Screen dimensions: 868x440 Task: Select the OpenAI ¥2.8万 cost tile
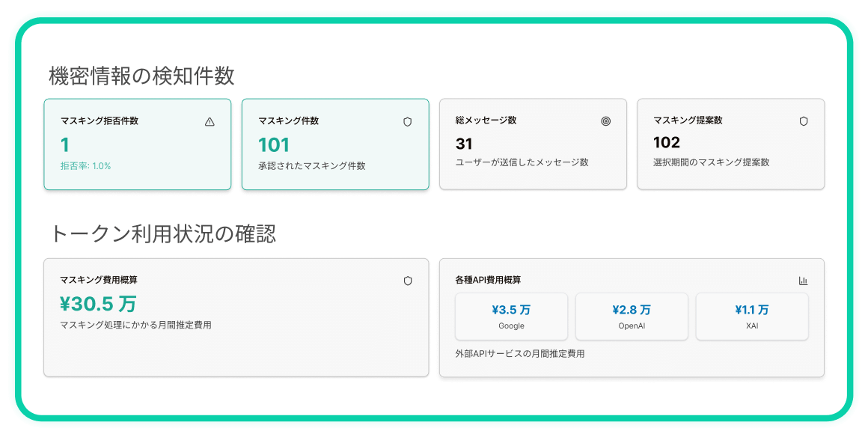632,316
